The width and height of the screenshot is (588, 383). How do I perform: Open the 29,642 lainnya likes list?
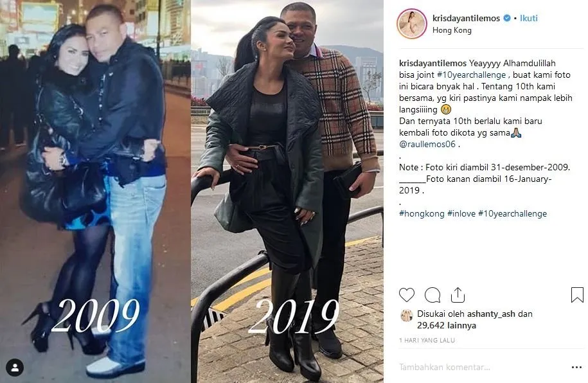coord(447,326)
